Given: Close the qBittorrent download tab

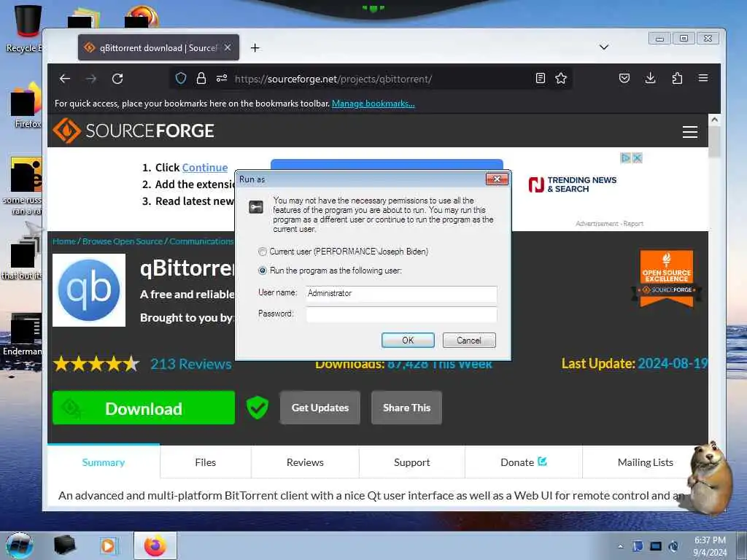Looking at the screenshot, I should pos(228,47).
